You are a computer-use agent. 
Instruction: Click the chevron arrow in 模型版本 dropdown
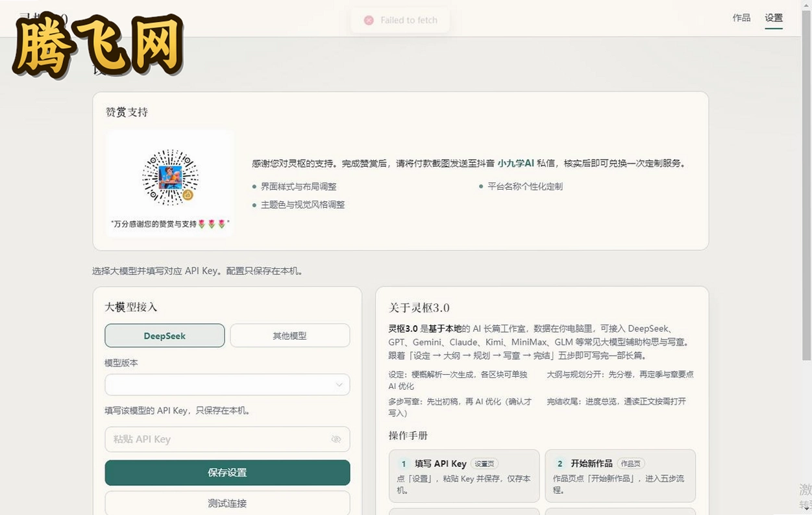tap(339, 384)
